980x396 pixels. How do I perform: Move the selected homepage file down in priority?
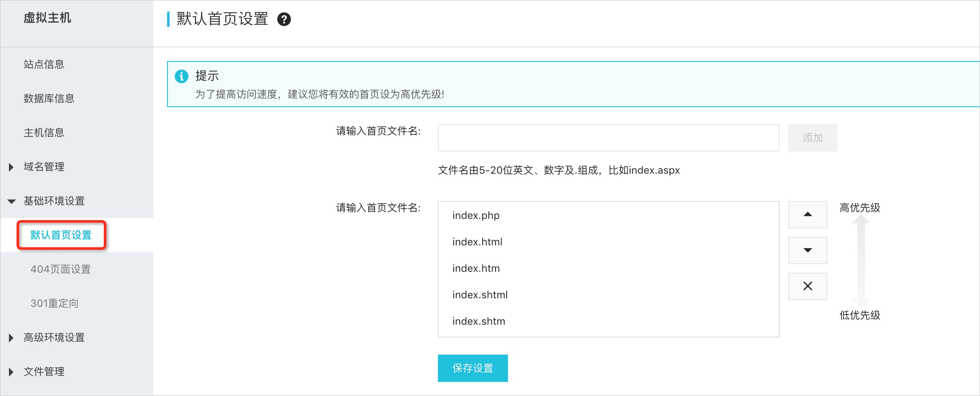click(807, 250)
